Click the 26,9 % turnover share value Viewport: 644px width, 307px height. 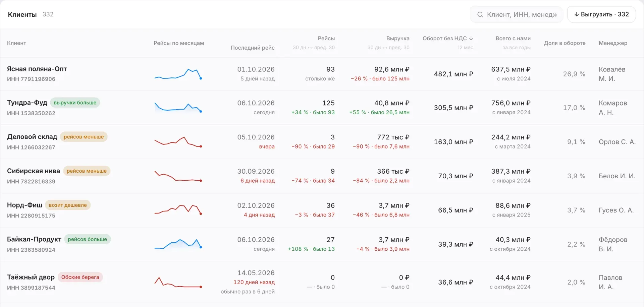point(574,74)
